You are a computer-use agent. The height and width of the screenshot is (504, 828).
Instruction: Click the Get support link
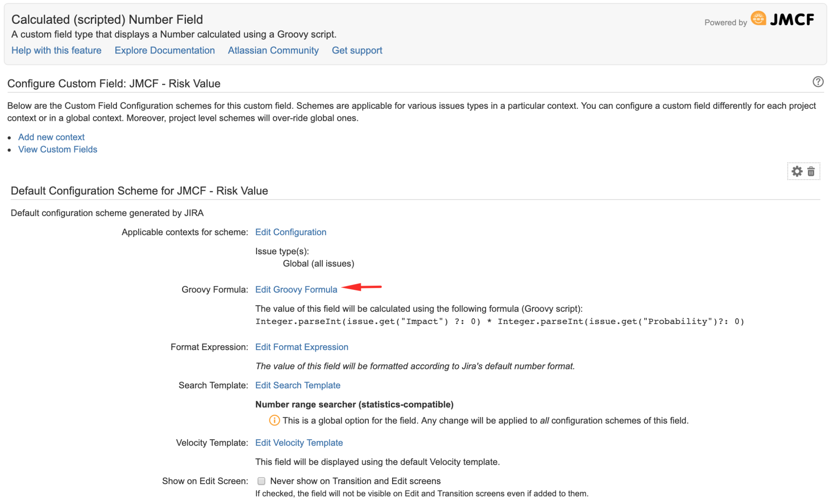click(x=357, y=50)
